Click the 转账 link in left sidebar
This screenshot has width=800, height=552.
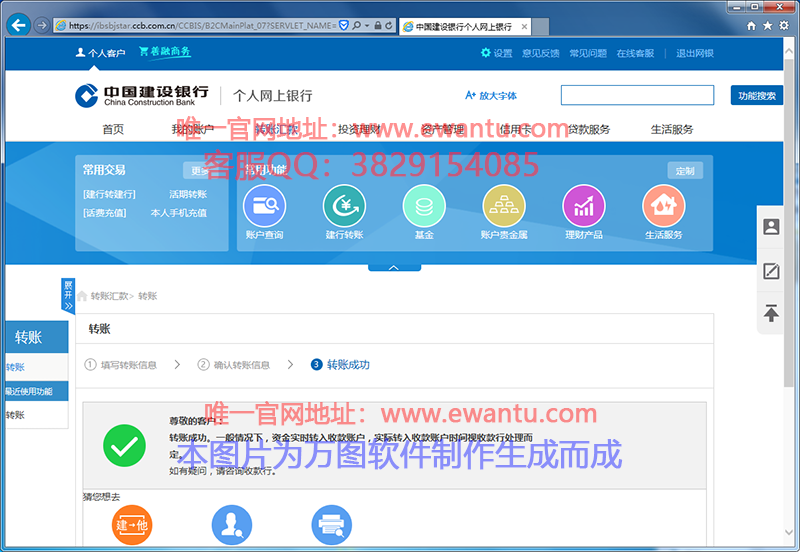pos(15,367)
